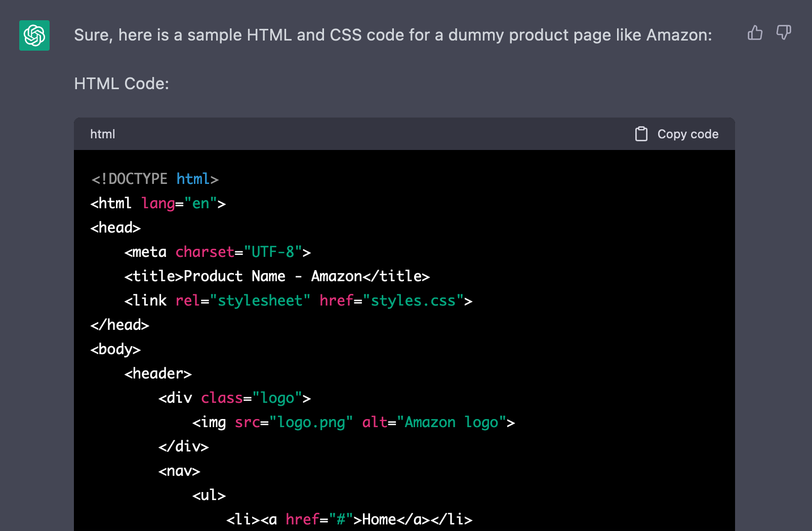Click the title text Product Name - Amazon
The image size is (812, 531).
point(271,276)
